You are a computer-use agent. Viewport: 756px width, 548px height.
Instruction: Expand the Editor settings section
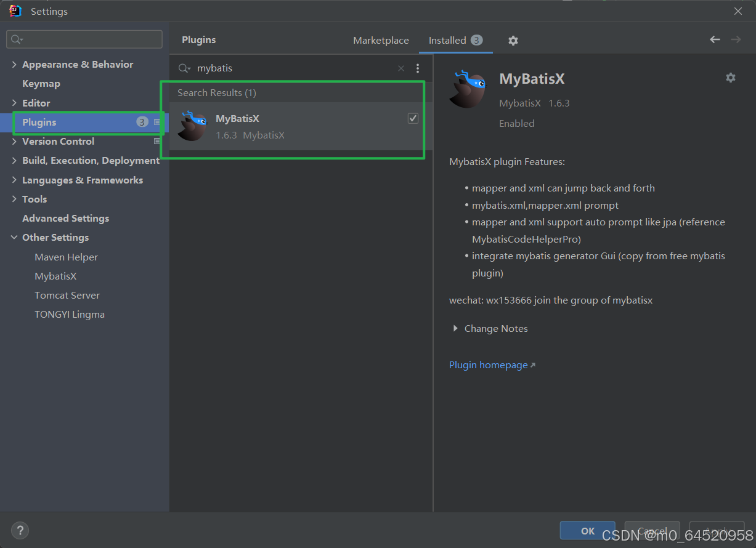(14, 103)
